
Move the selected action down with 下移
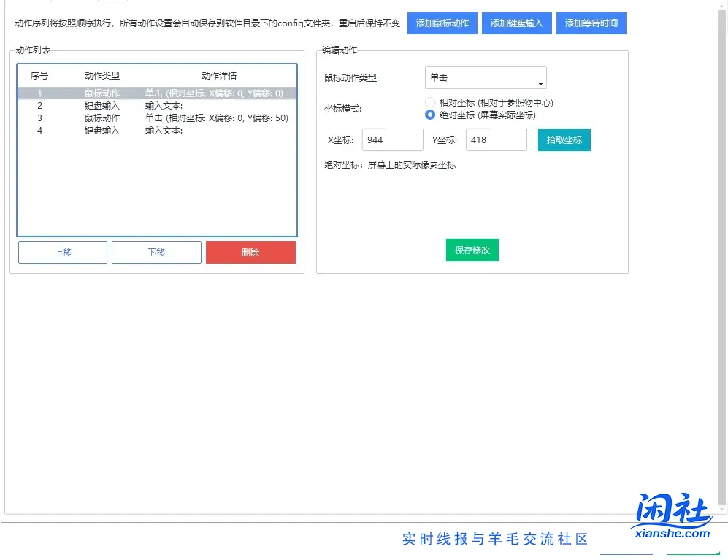click(156, 252)
